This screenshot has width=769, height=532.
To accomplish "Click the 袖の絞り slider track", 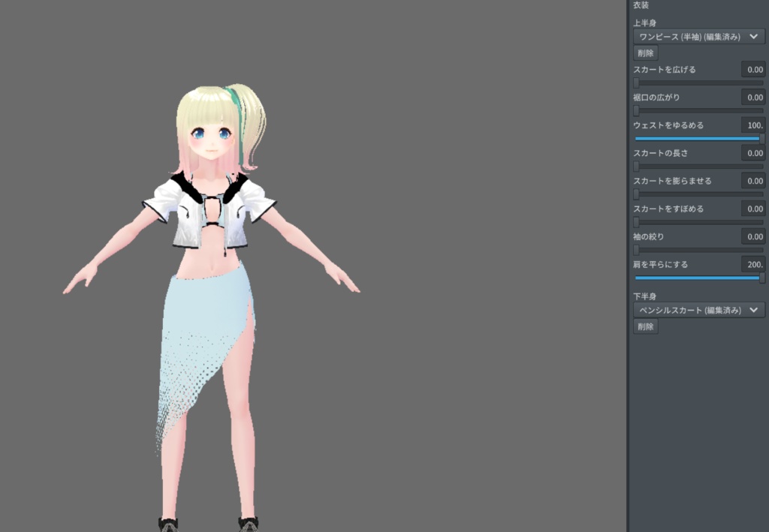I will (698, 249).
